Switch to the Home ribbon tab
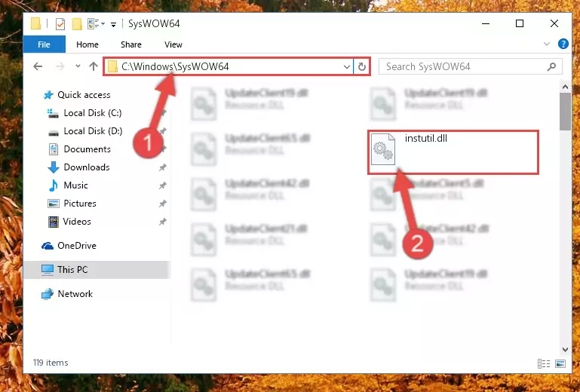Viewport: 580px width, 392px height. (87, 44)
